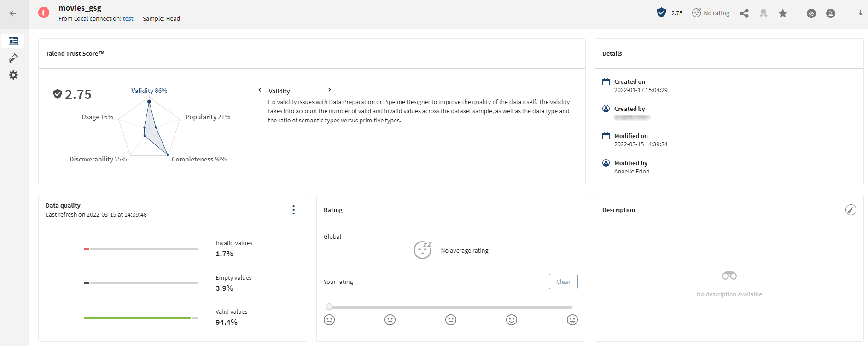The image size is (868, 346).
Task: Open dataset in Data Preparation flask icon
Action: [x=831, y=13]
